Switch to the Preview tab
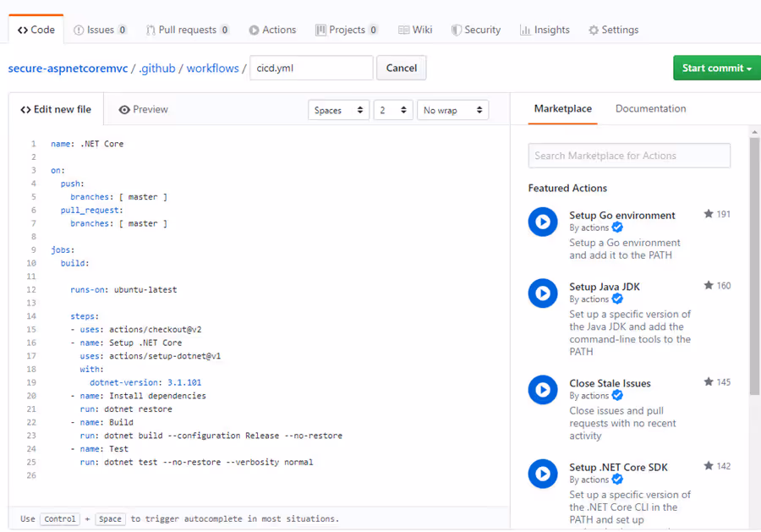The height and width of the screenshot is (532, 761). 143,109
